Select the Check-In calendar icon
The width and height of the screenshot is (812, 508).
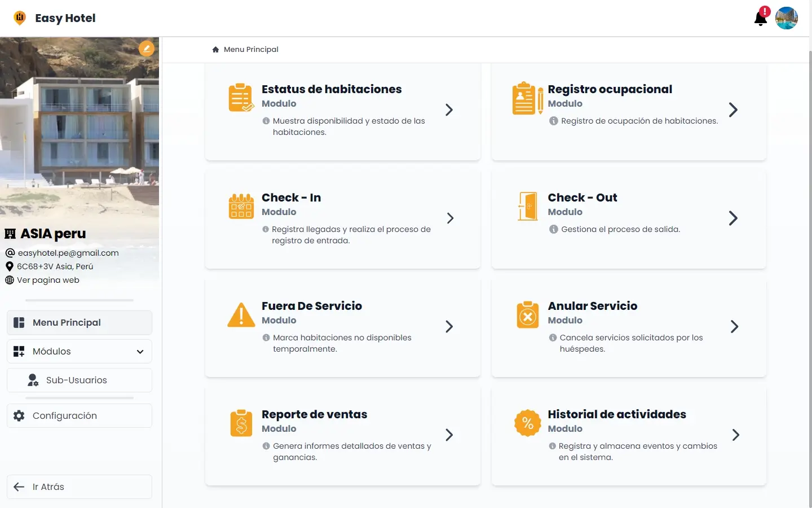[241, 206]
